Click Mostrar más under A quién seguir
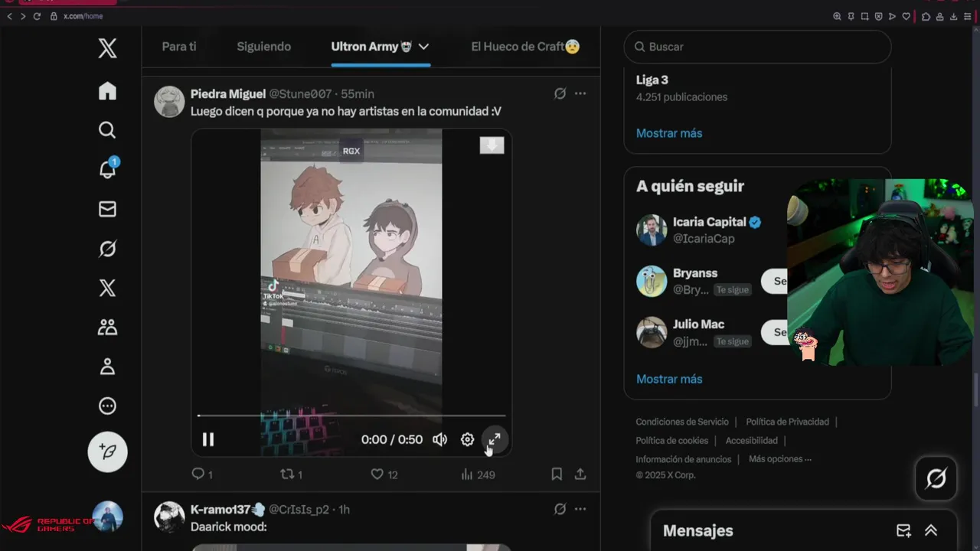Screen dimensions: 980x551 coord(669,379)
